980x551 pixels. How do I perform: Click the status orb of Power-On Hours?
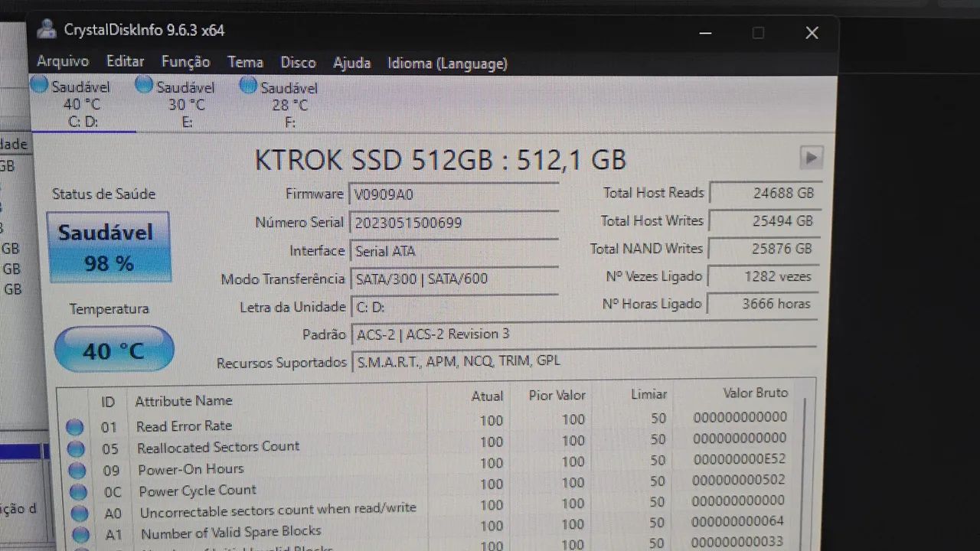[77, 470]
